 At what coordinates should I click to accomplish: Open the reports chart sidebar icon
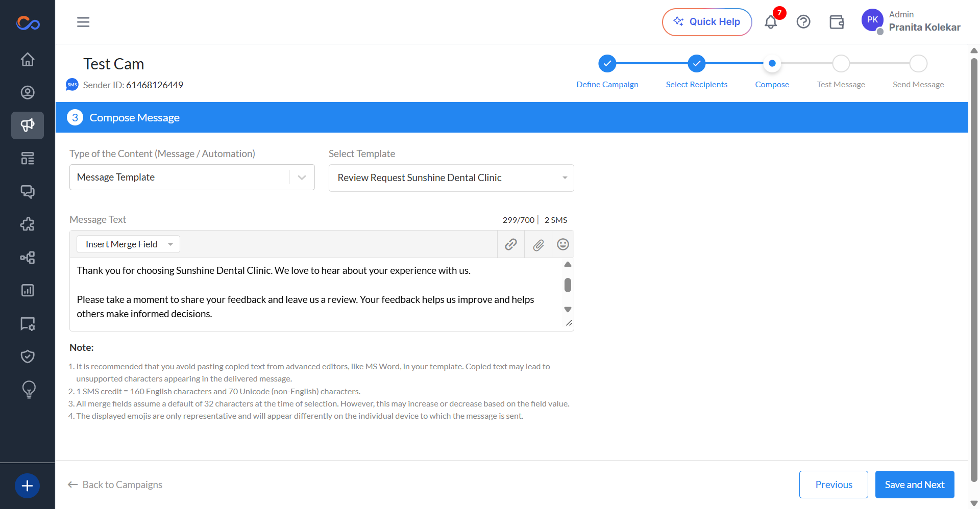pyautogui.click(x=28, y=290)
